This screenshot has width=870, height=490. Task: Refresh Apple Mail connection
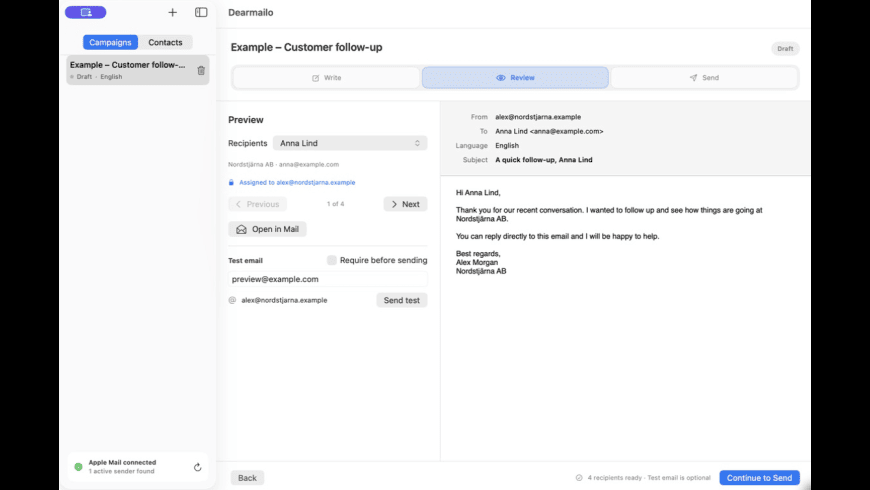(x=198, y=467)
